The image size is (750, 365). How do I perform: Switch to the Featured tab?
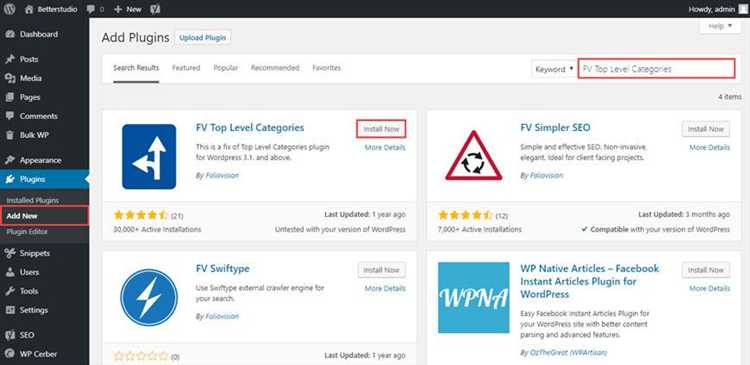click(186, 68)
